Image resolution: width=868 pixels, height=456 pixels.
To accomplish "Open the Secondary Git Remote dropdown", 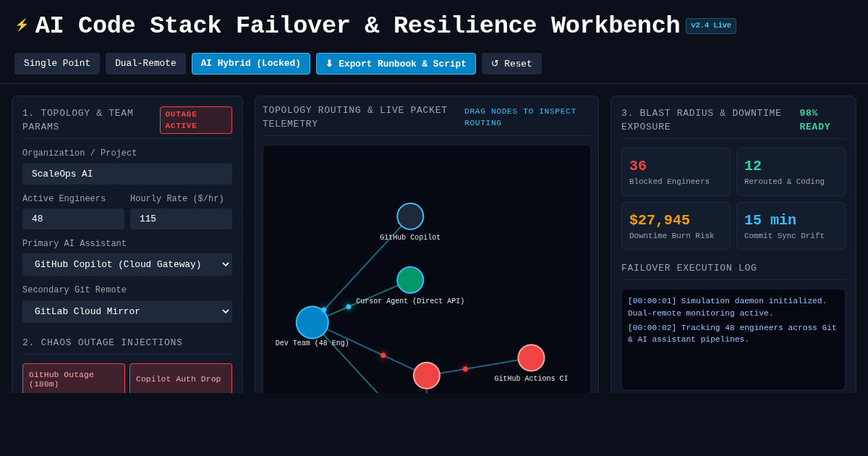I will tap(127, 311).
